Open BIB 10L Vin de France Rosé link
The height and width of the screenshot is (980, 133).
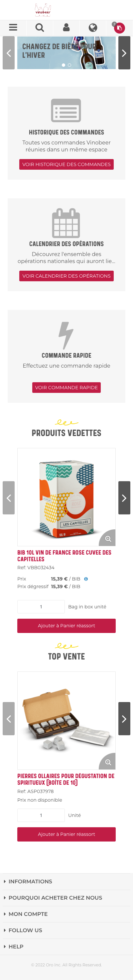click(x=65, y=556)
